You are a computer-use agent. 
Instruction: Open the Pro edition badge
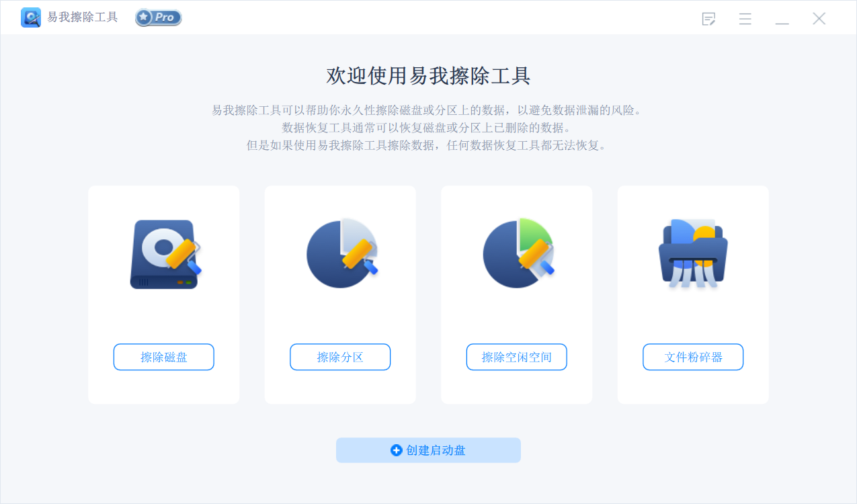coord(158,17)
